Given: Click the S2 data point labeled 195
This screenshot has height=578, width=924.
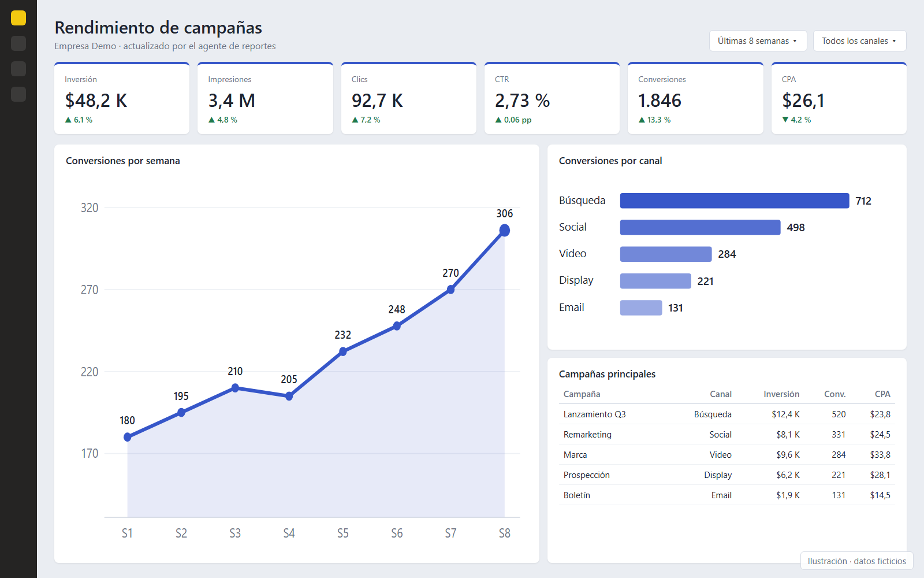Looking at the screenshot, I should pyautogui.click(x=181, y=412).
